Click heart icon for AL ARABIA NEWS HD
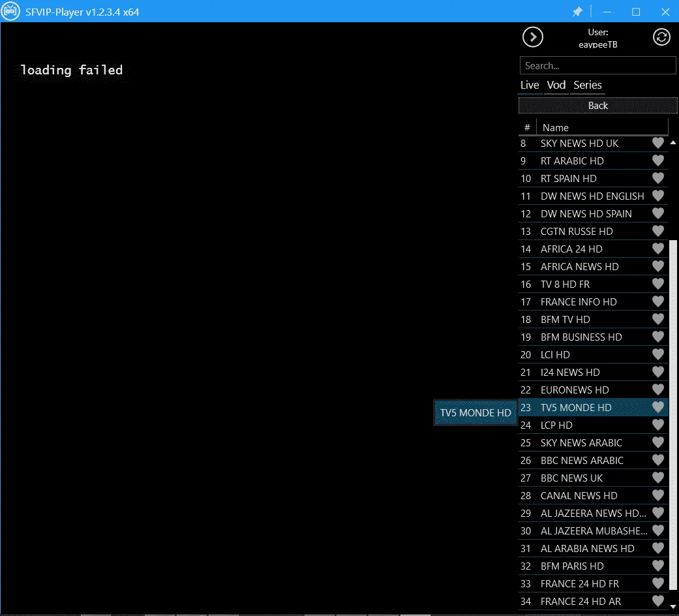Screen dimensions: 679x616 (657, 548)
